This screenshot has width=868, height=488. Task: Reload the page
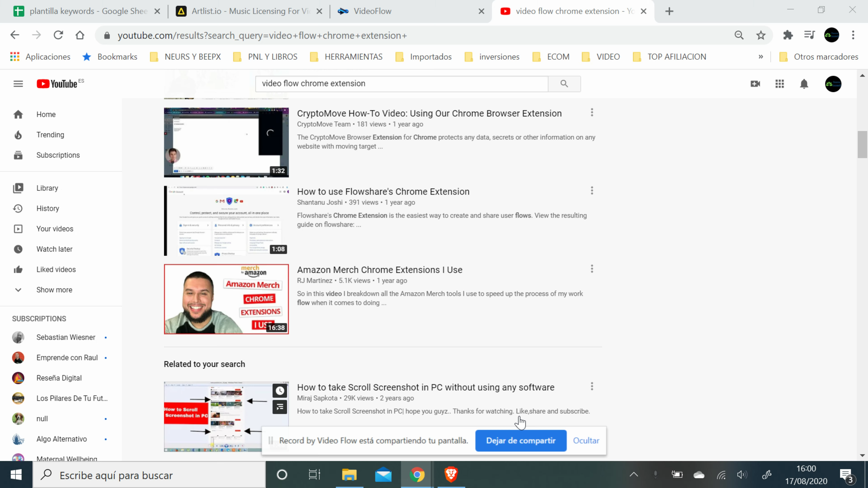pos(58,35)
